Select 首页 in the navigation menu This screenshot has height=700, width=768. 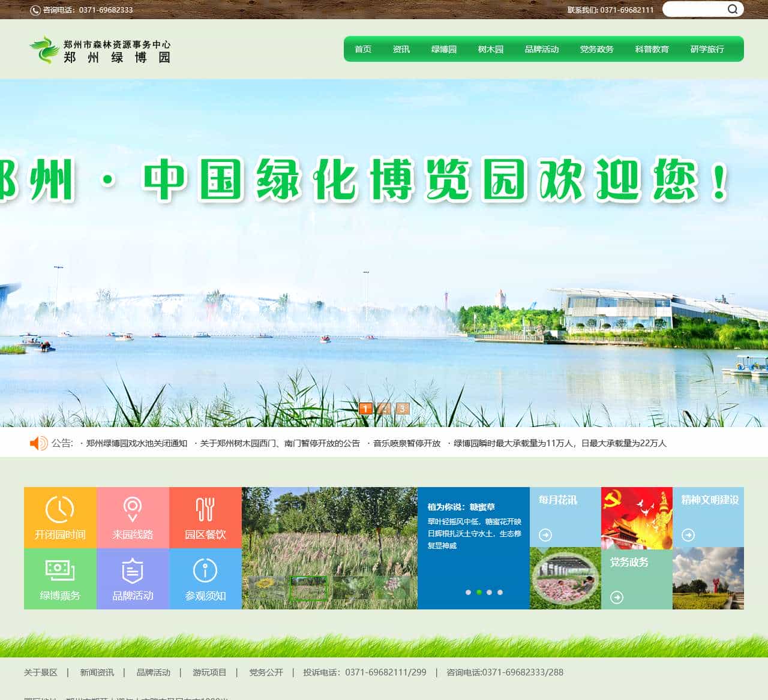point(363,49)
